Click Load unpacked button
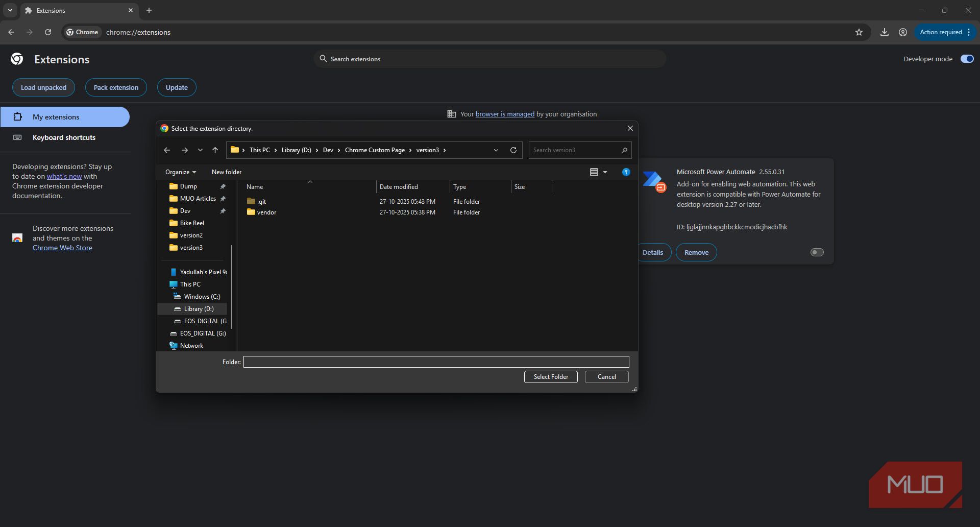 (x=43, y=87)
